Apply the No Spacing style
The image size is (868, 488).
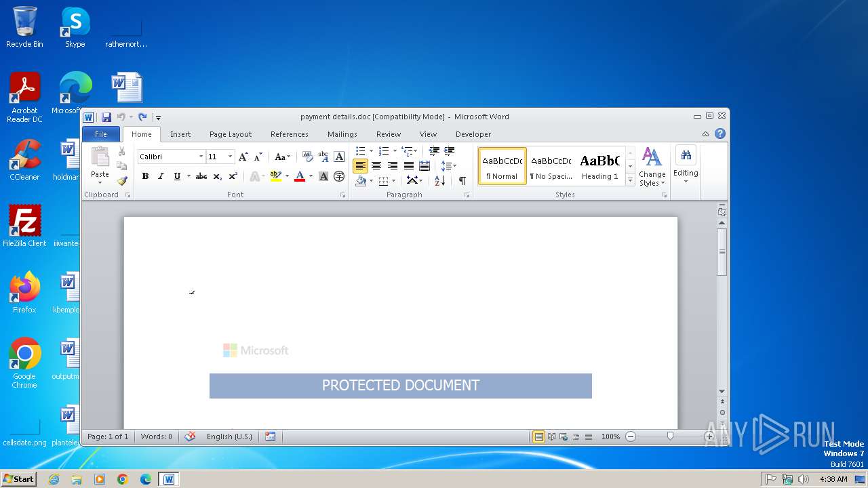[551, 167]
